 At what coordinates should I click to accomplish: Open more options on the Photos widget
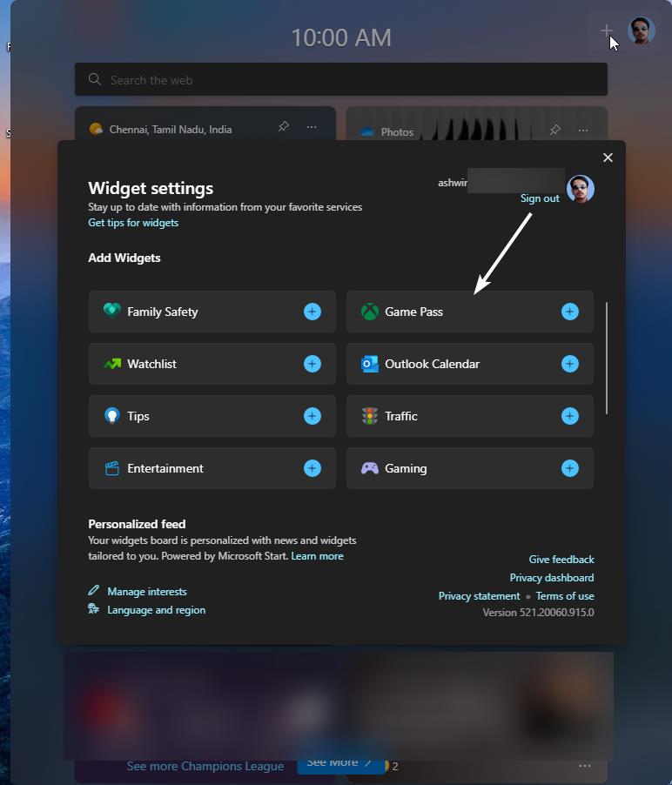pos(583,131)
